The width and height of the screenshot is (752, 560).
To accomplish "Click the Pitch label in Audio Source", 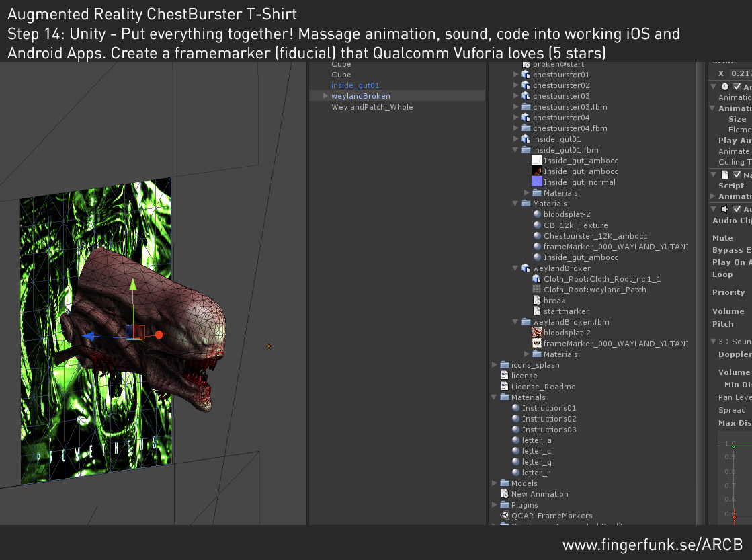I will pyautogui.click(x=722, y=324).
